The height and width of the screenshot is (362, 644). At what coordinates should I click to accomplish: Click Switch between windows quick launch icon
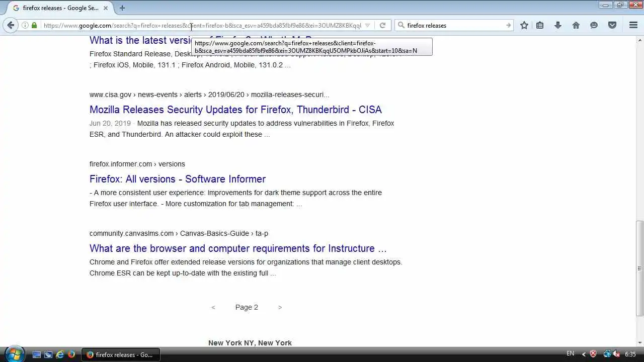tap(48, 354)
